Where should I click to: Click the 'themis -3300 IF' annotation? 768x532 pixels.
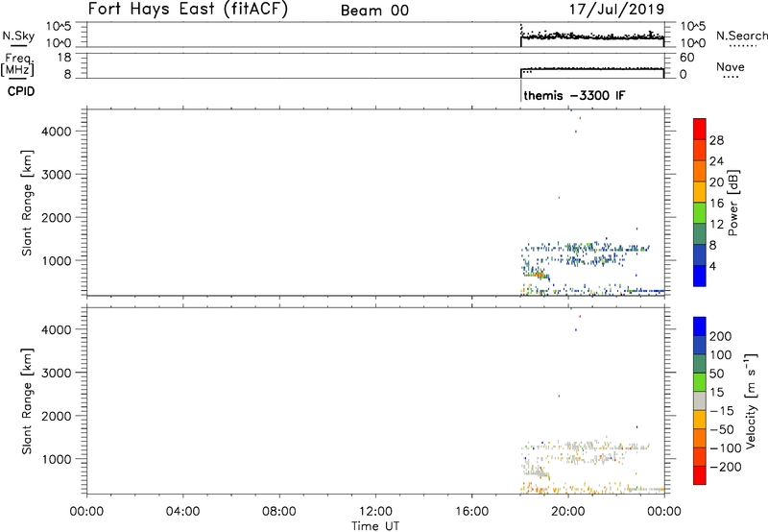coord(574,95)
